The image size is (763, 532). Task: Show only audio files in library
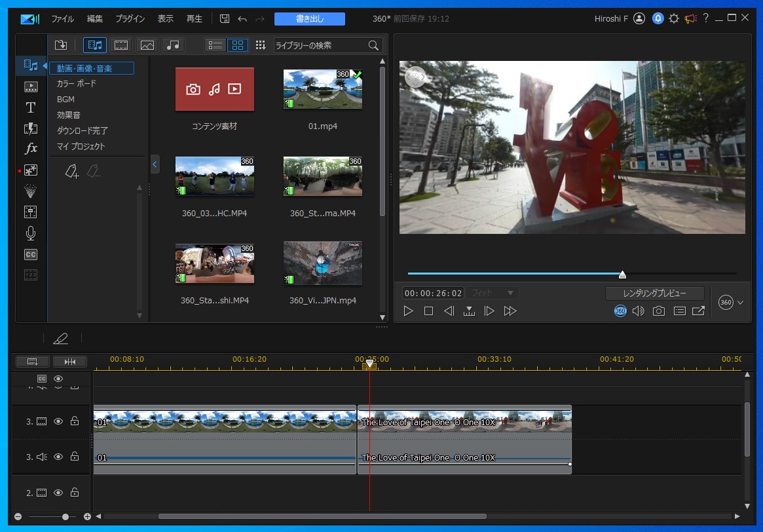(x=173, y=45)
